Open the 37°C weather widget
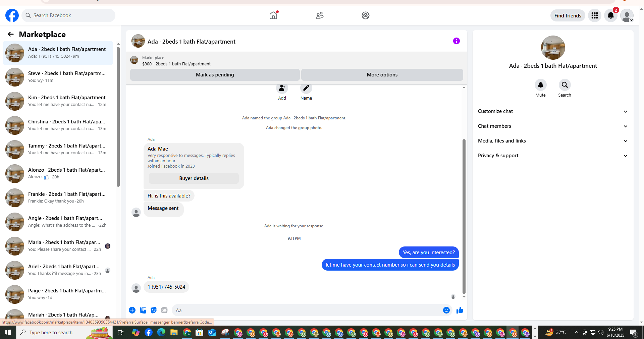644x339 pixels. point(555,332)
